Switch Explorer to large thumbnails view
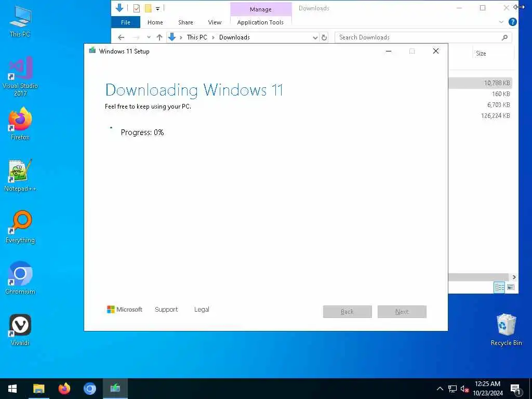This screenshot has width=532, height=399. 511,287
